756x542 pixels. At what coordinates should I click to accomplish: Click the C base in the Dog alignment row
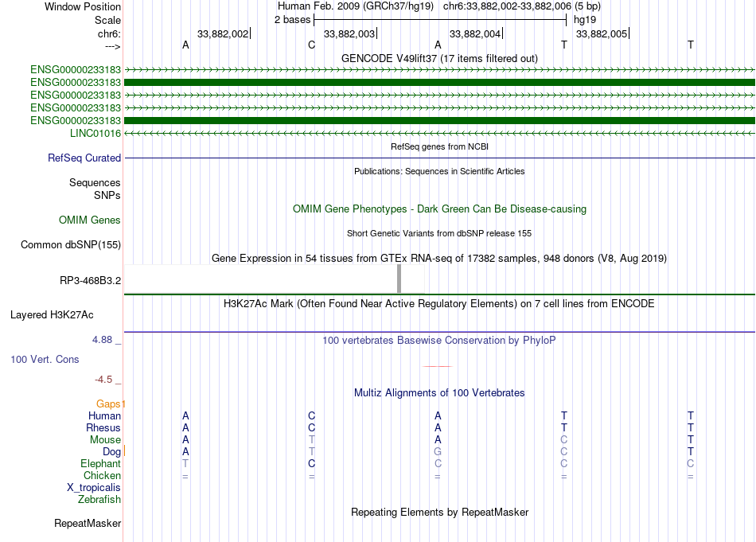pyautogui.click(x=564, y=452)
